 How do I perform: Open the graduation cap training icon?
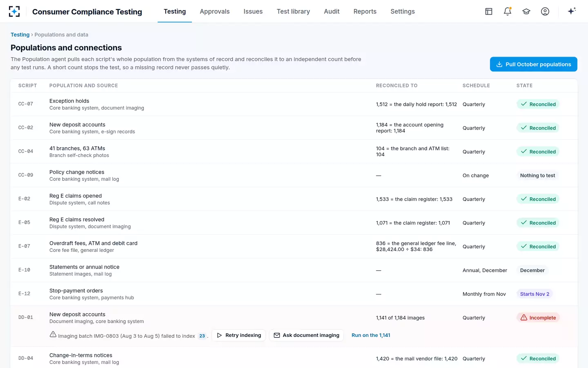pos(526,11)
